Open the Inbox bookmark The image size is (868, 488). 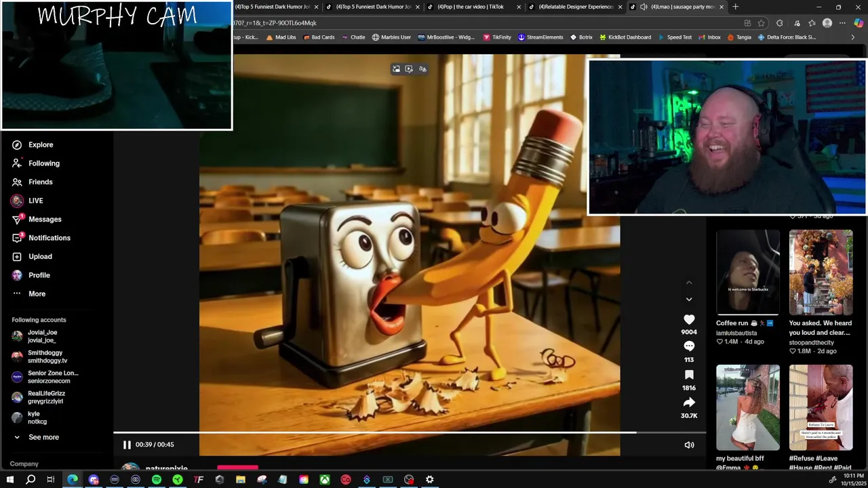(709, 37)
